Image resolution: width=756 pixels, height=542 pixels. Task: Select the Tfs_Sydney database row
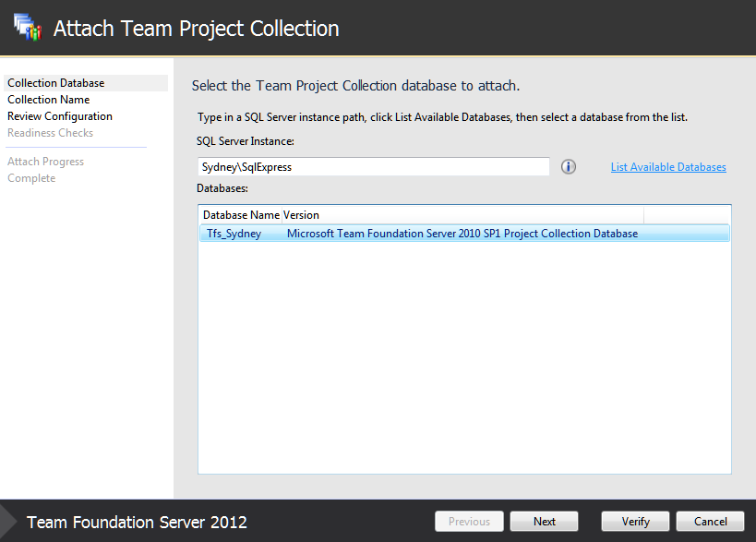click(x=464, y=234)
